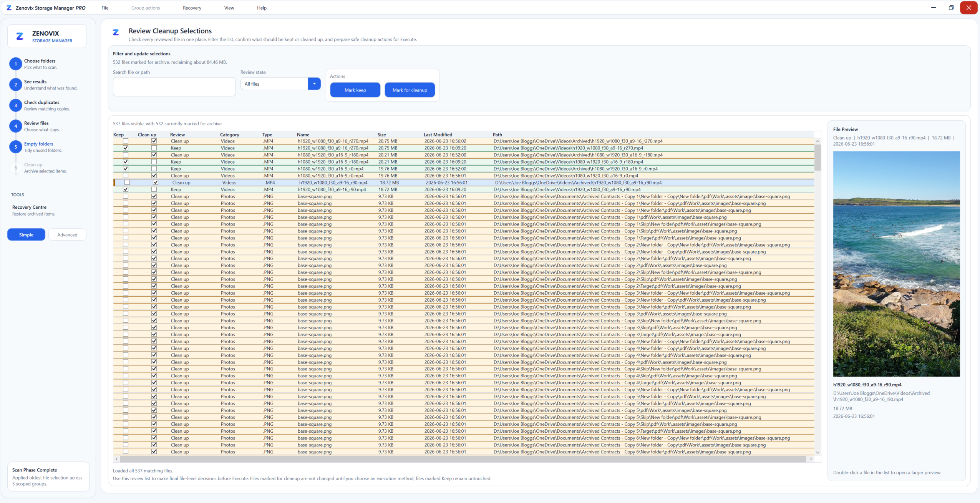
Task: Click step 5 Empty folders circle icon
Action: [x=16, y=147]
